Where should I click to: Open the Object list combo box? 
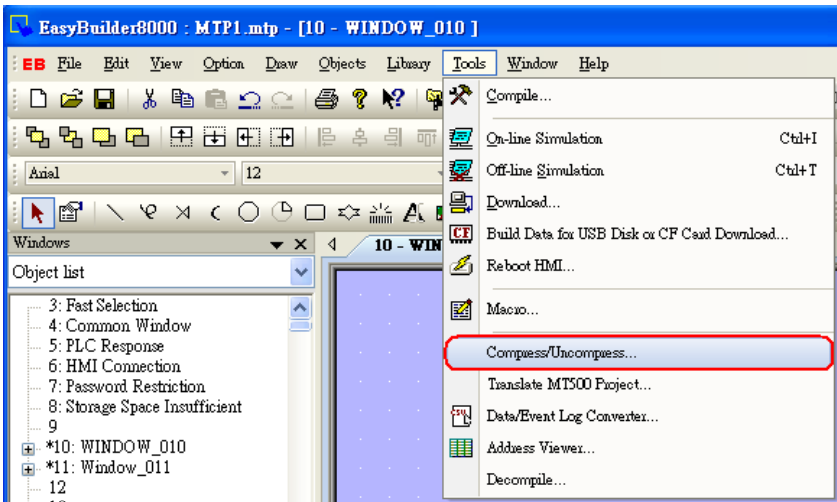(301, 272)
